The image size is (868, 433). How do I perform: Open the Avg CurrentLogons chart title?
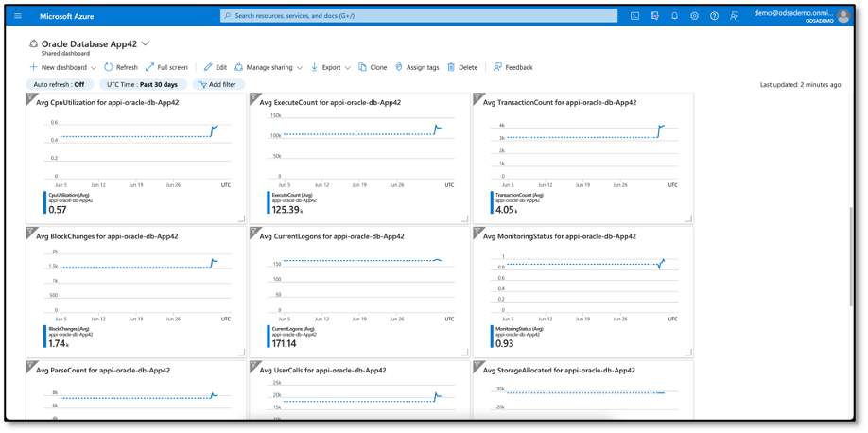tap(332, 236)
